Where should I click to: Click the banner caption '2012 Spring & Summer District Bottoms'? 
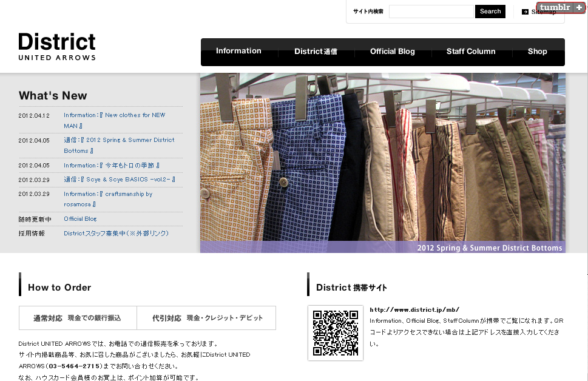489,248
